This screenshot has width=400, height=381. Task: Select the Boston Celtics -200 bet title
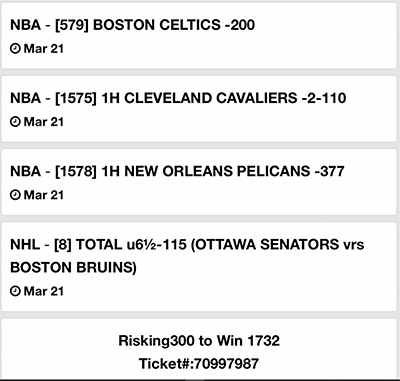click(x=132, y=25)
